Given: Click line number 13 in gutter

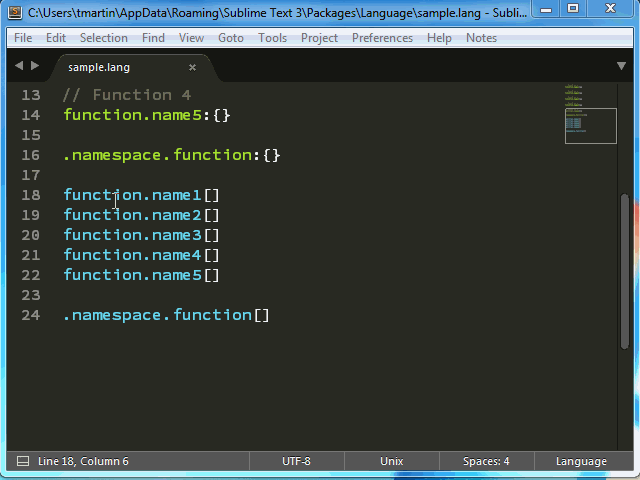Looking at the screenshot, I should tap(31, 95).
